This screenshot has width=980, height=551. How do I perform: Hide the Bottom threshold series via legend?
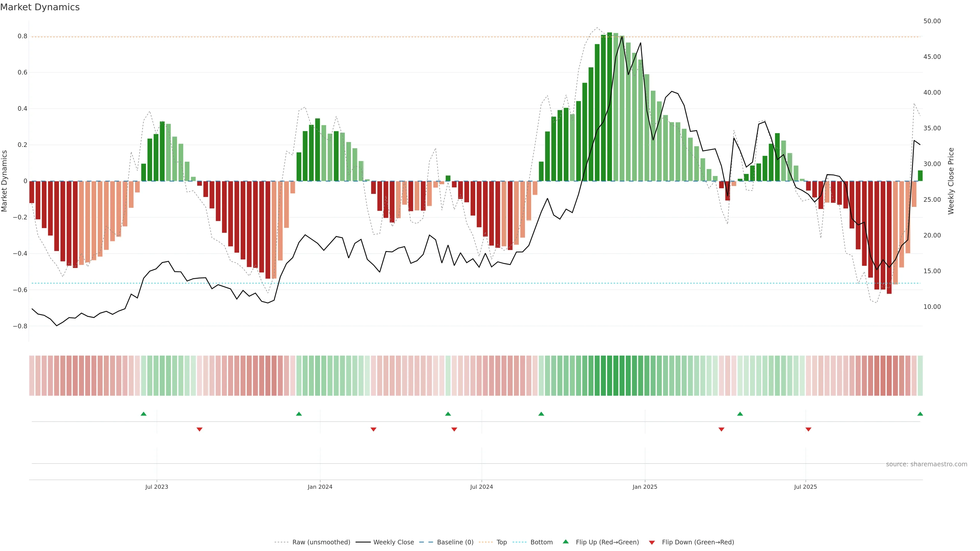pyautogui.click(x=541, y=542)
